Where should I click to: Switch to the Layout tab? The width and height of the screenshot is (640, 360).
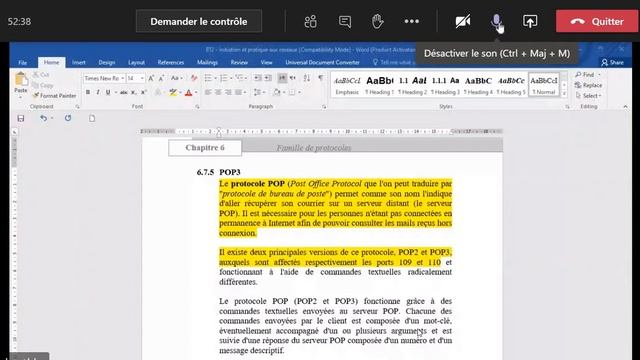click(136, 62)
